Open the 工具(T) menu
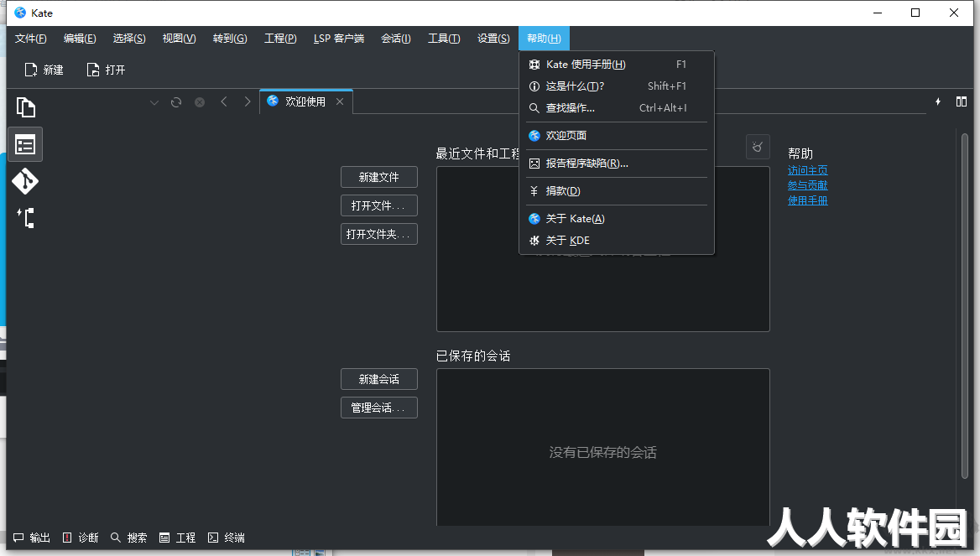 click(444, 38)
